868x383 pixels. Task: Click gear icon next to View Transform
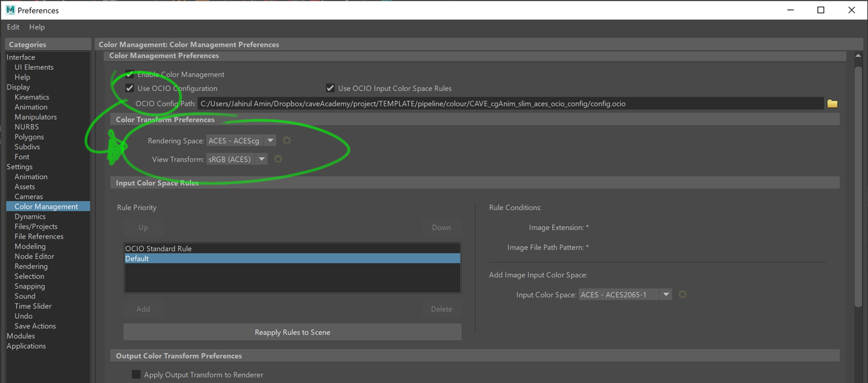(x=278, y=159)
